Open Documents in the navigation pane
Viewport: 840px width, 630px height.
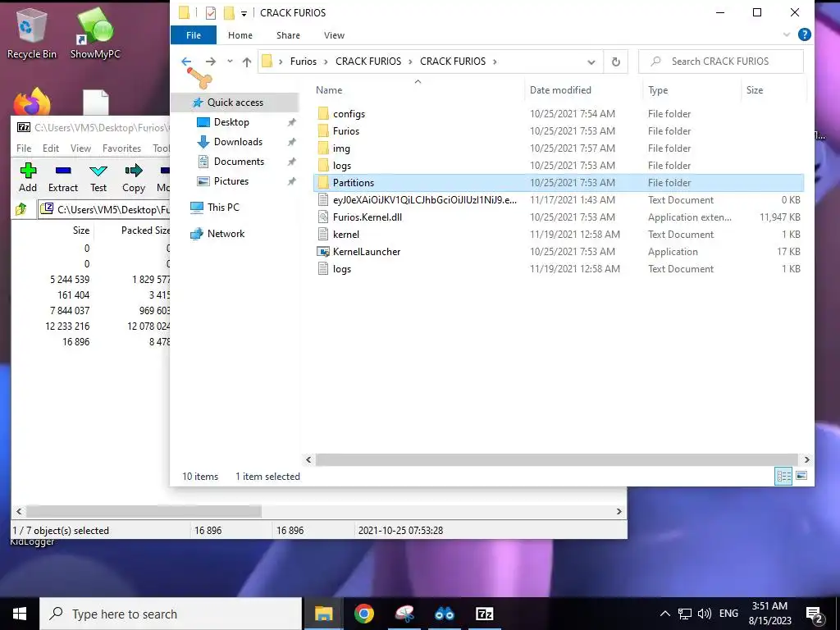239,162
